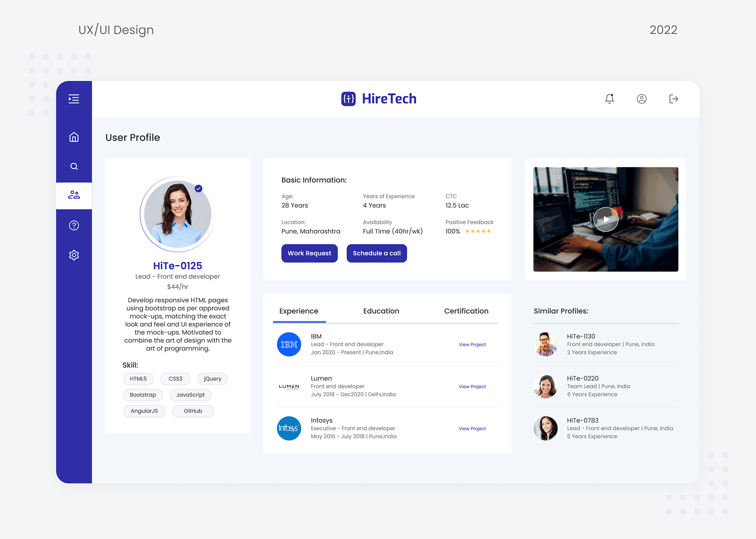
Task: Check notifications via the bell icon
Action: [609, 99]
